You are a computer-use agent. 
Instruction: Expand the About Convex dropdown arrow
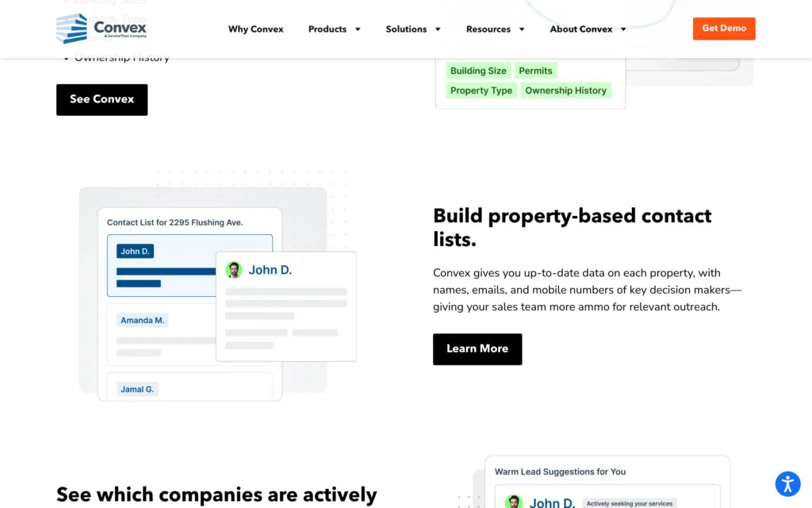623,29
